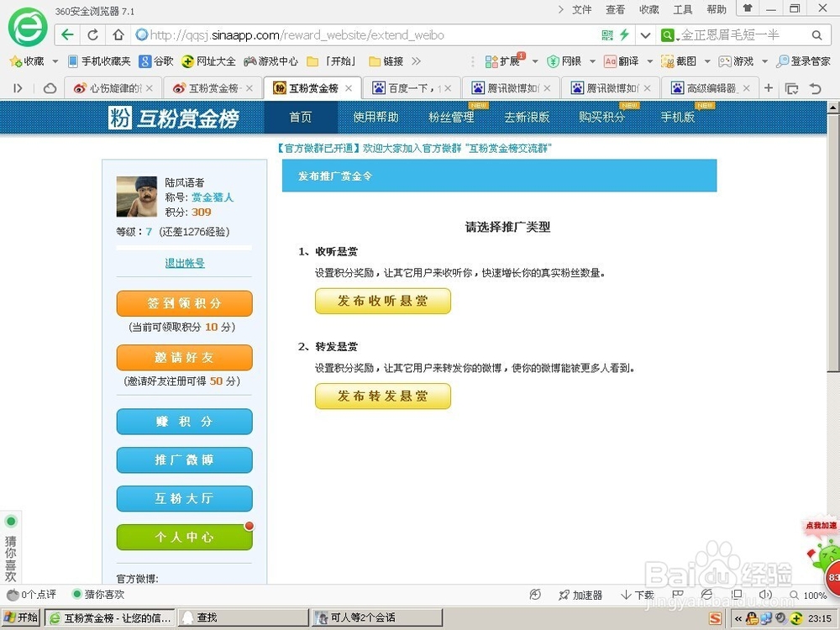Open the 截图 screenshot tool
840x630 pixels.
tap(679, 61)
